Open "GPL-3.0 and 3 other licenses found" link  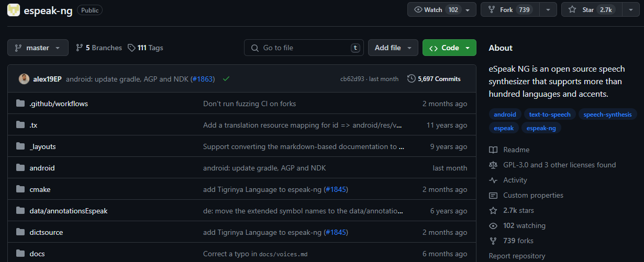pyautogui.click(x=560, y=165)
